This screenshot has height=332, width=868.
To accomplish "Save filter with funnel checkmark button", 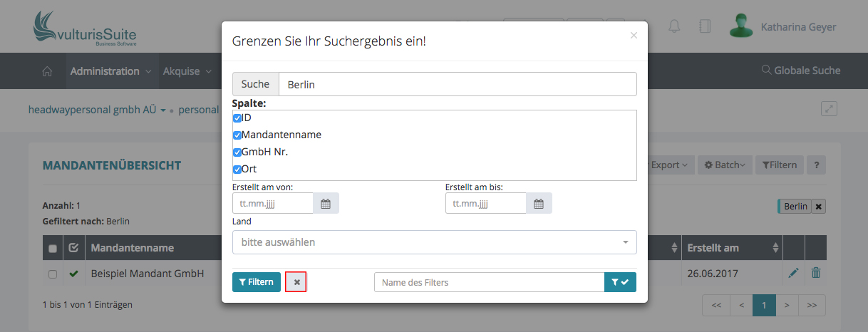I will [x=620, y=282].
